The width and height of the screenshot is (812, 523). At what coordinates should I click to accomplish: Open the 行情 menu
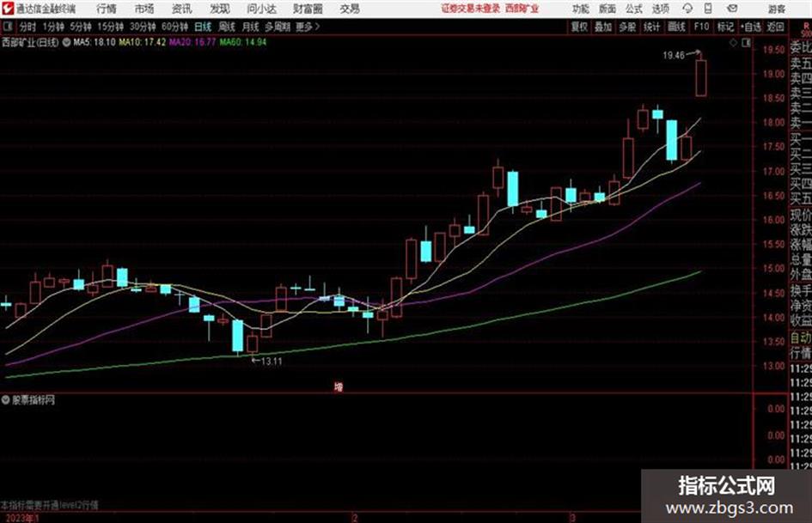point(107,9)
